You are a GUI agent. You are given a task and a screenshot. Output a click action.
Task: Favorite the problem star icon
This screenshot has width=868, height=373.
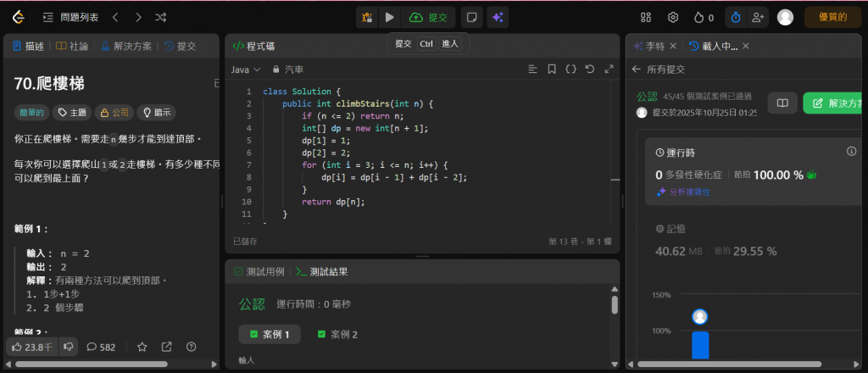(x=142, y=347)
